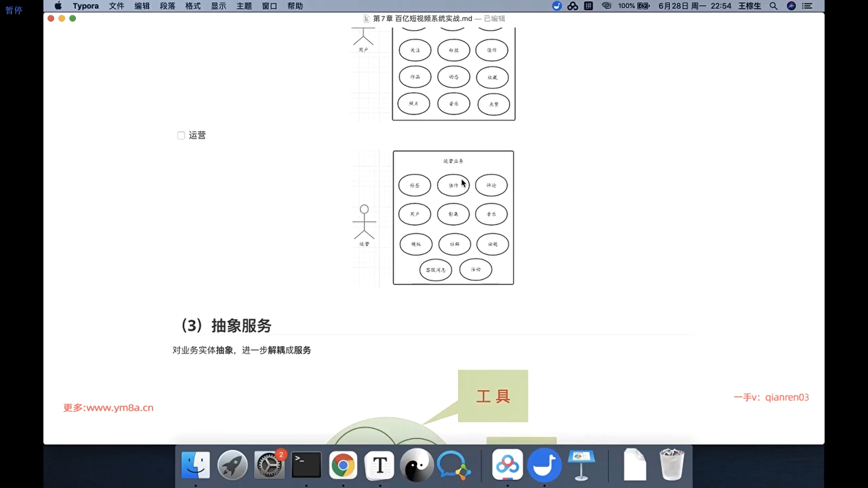Open the Keynote icon in Dock
Image resolution: width=868 pixels, height=488 pixels.
[581, 465]
